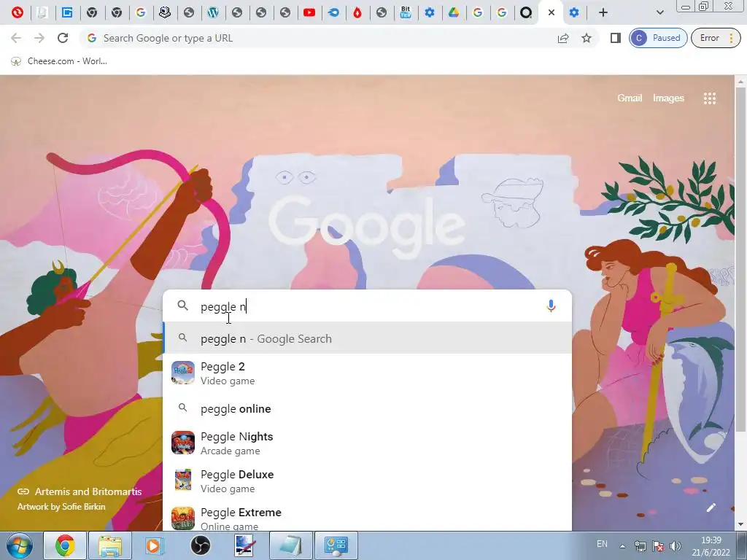Click Chrome in the taskbar
Image resolution: width=747 pixels, height=560 pixels.
coord(65,545)
